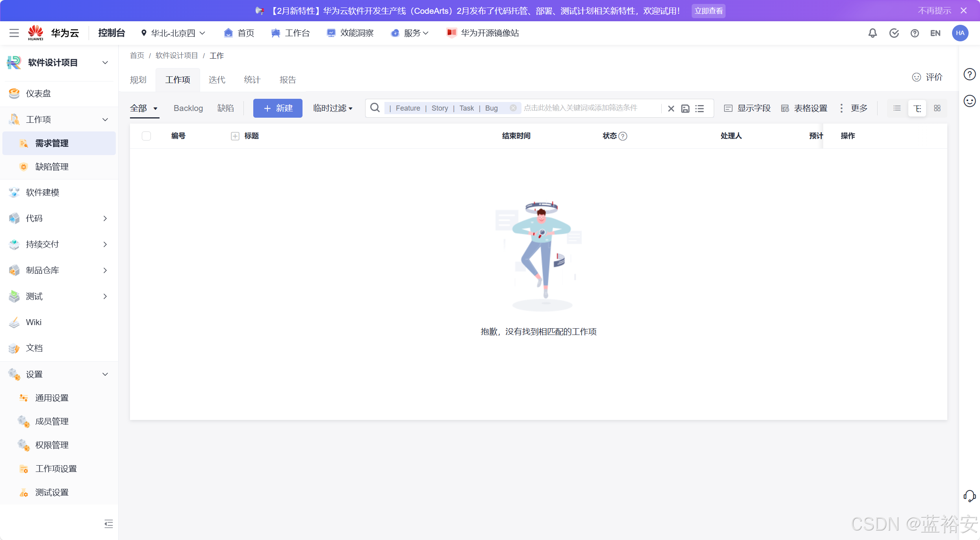Switch to card grid view icon
This screenshot has height=540, width=980.
(x=937, y=108)
